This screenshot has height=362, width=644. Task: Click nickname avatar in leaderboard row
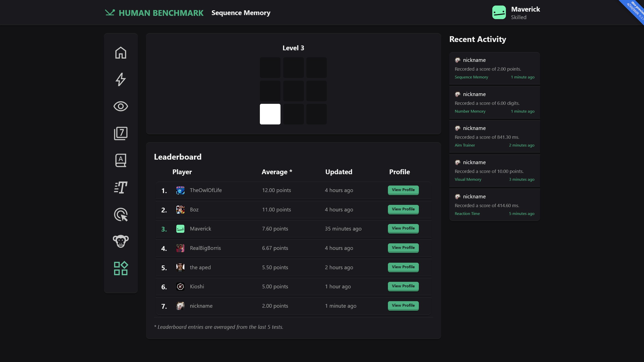click(x=180, y=306)
